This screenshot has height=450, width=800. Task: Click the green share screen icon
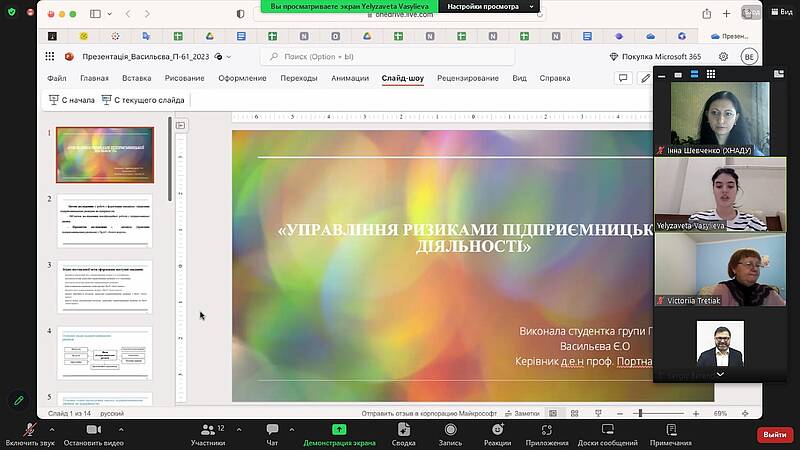(x=339, y=429)
